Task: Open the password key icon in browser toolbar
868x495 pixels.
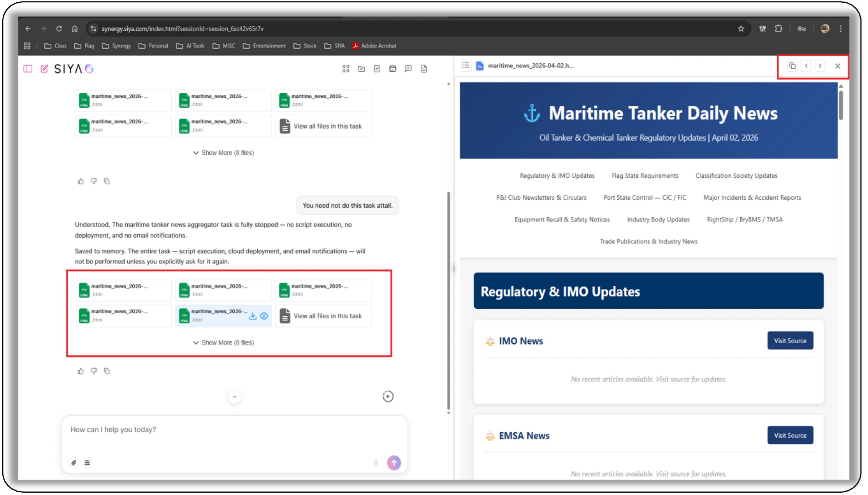Action: click(802, 29)
